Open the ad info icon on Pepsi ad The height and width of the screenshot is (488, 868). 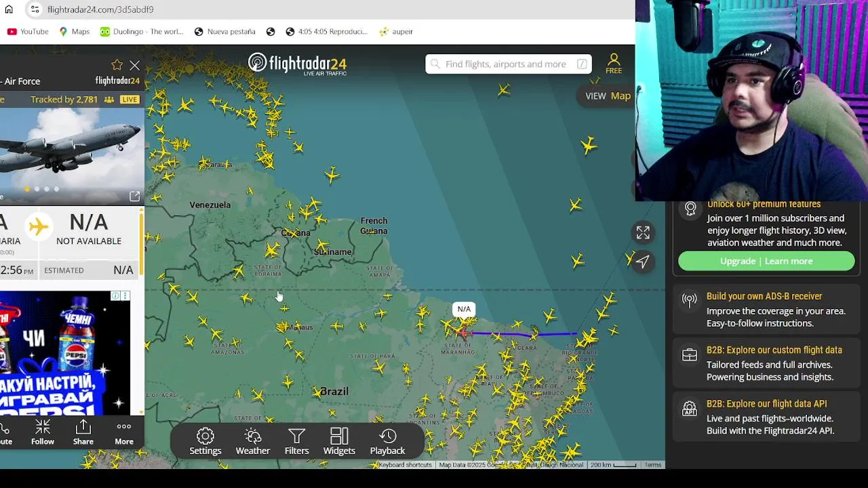click(115, 296)
